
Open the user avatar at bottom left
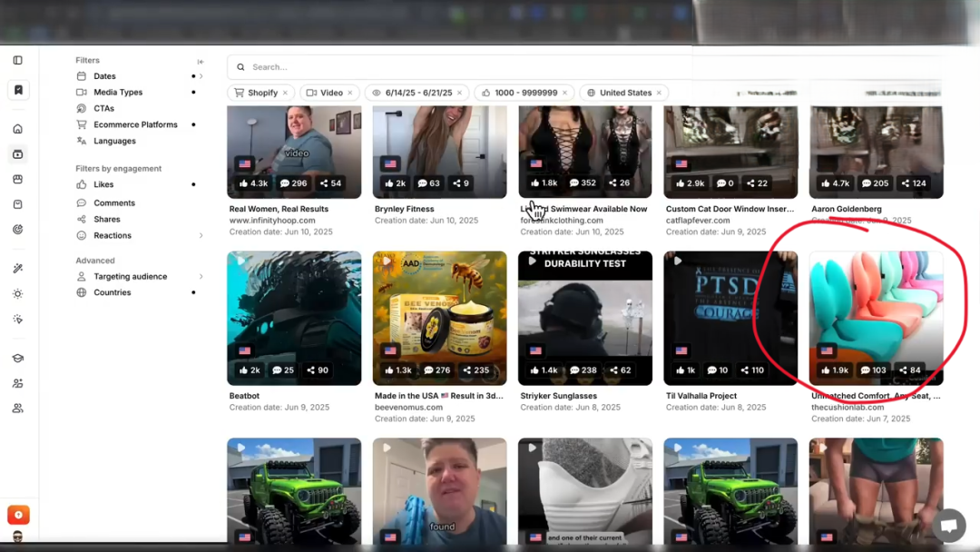pos(17,537)
